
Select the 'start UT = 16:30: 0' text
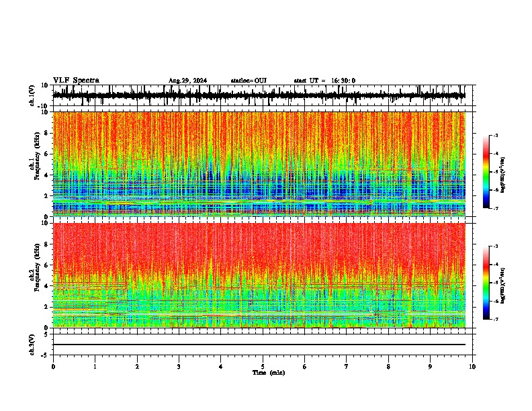pos(324,81)
